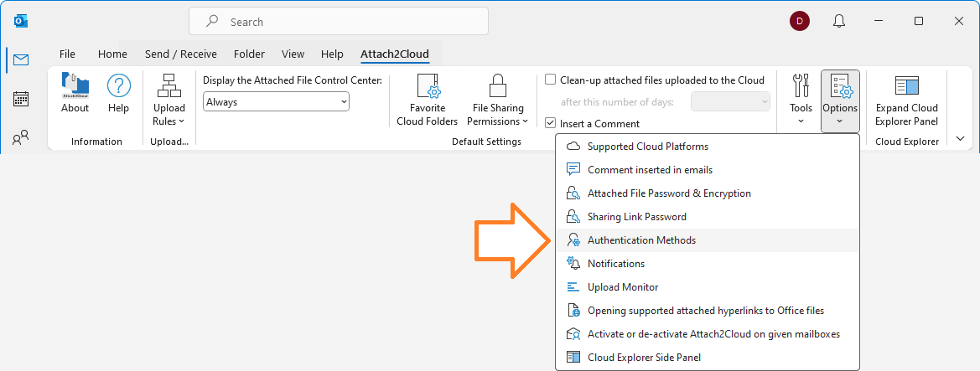Open Favorite Cloud Folders settings

point(428,100)
